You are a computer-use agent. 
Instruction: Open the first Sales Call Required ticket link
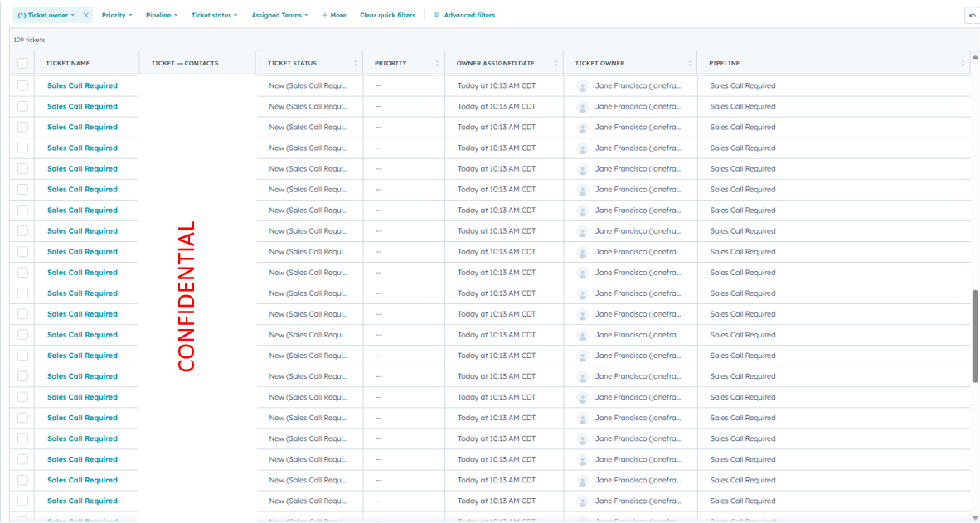(x=82, y=85)
